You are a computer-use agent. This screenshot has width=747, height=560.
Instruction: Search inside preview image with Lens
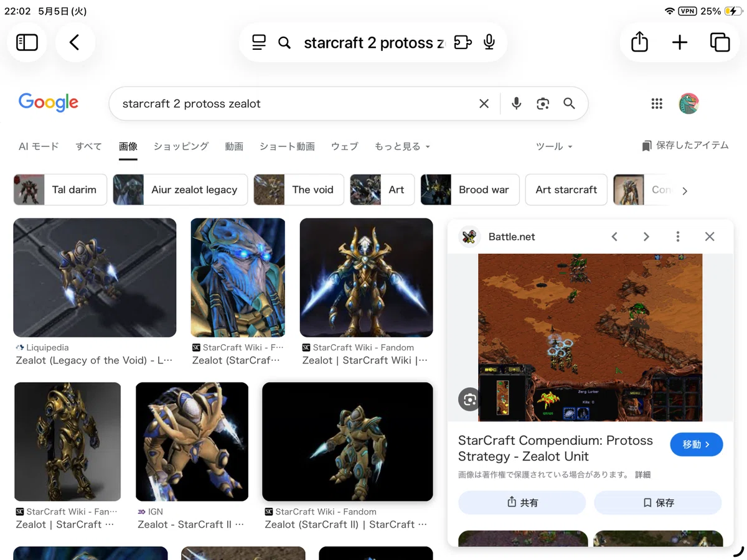tap(469, 399)
